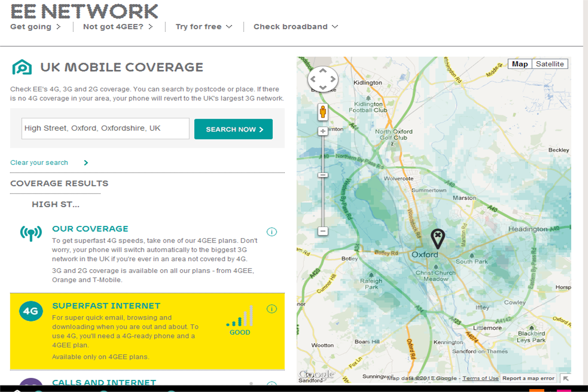This screenshot has width=588, height=392.
Task: Click the GOOD signal strength bars indicator
Action: pos(240,317)
